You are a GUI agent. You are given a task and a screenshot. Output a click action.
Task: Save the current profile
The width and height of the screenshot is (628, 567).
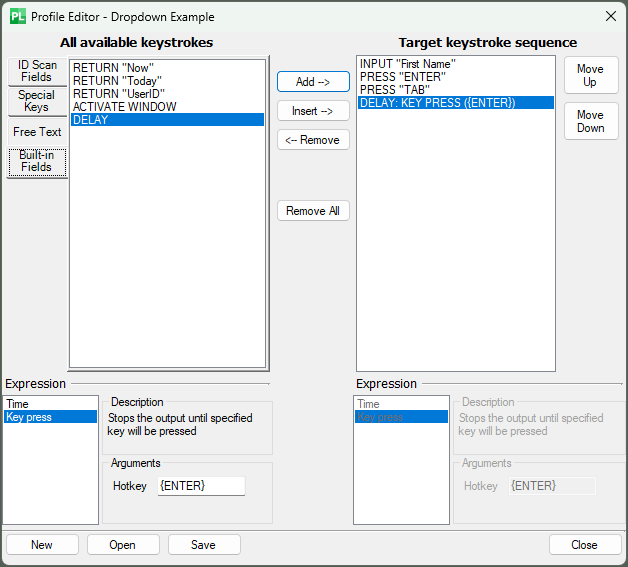coord(204,545)
